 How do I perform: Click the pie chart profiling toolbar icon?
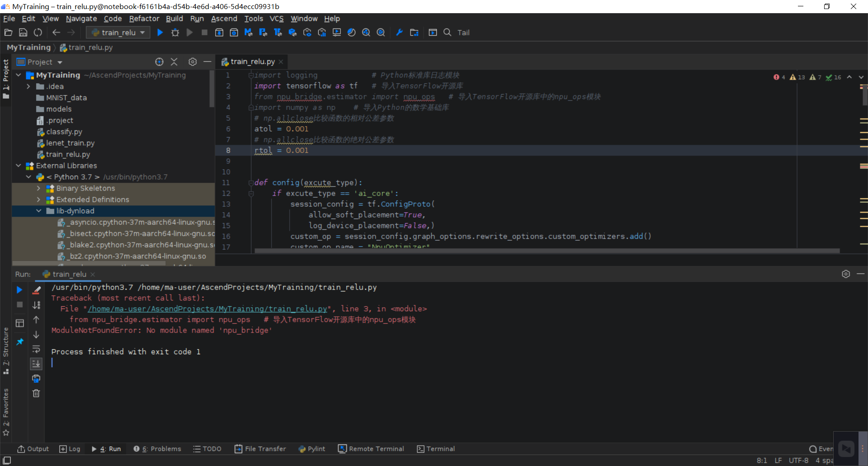(351, 33)
